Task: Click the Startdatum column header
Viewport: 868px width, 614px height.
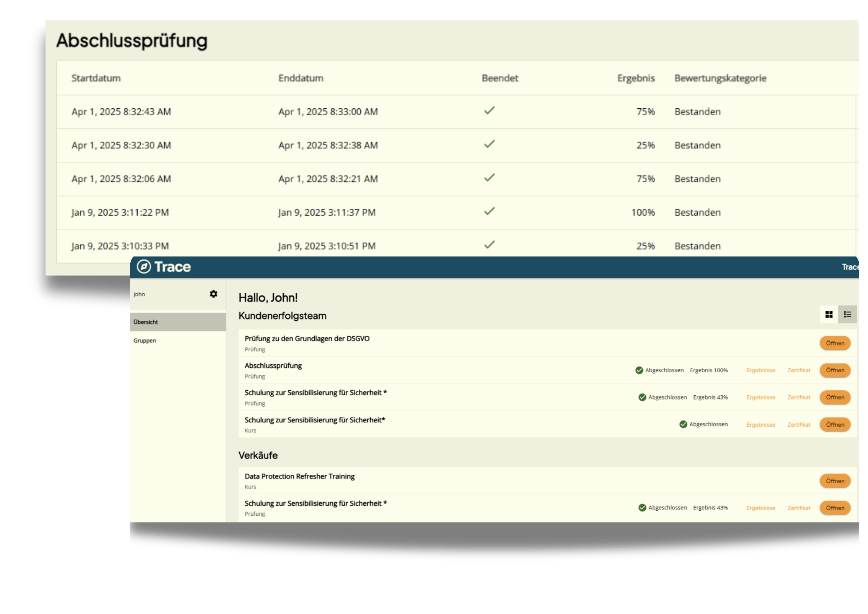Action: pos(96,78)
